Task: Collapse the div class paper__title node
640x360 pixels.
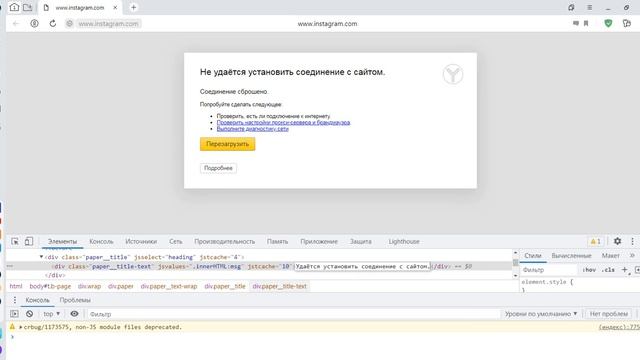Action: (41, 257)
